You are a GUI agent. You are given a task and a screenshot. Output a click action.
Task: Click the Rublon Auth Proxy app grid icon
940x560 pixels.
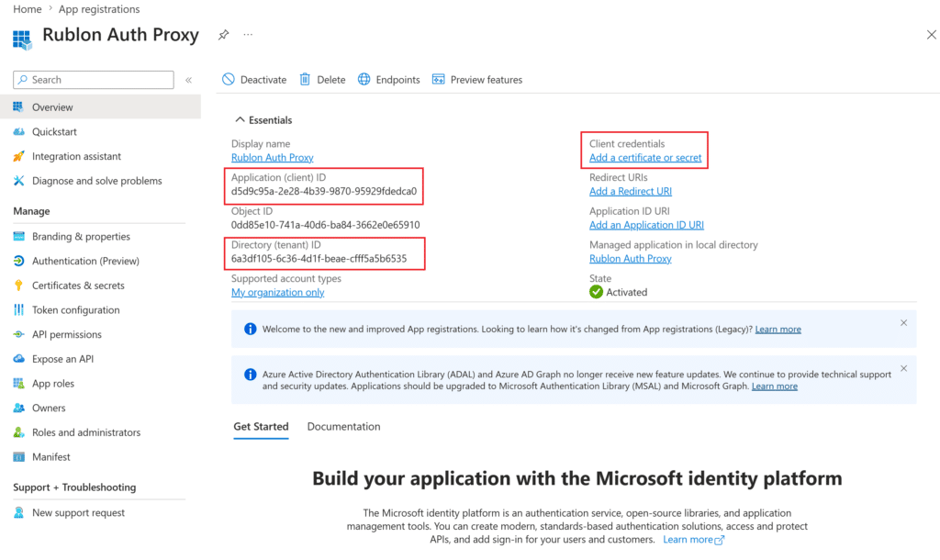pyautogui.click(x=22, y=39)
